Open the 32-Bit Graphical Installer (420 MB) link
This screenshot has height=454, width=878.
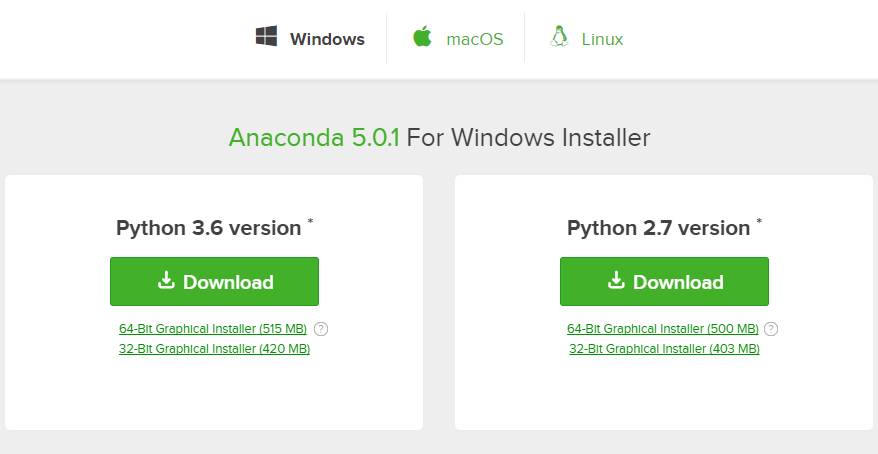[x=214, y=349]
